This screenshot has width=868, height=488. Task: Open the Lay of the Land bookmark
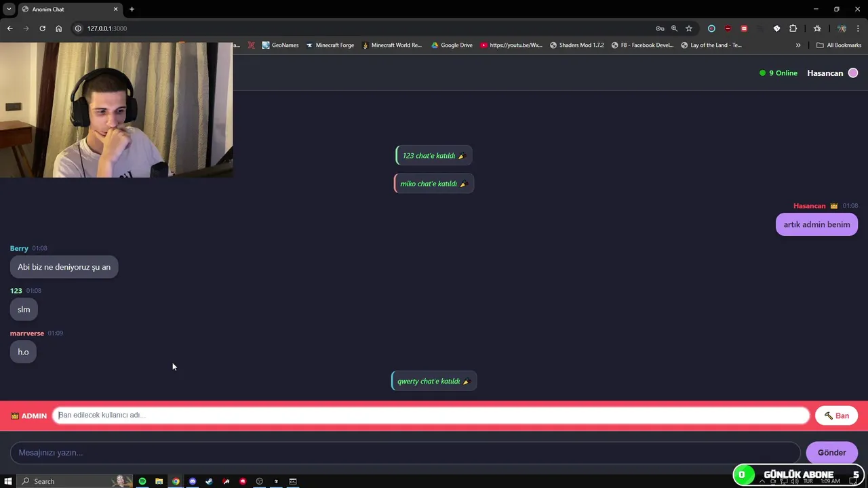coord(711,45)
